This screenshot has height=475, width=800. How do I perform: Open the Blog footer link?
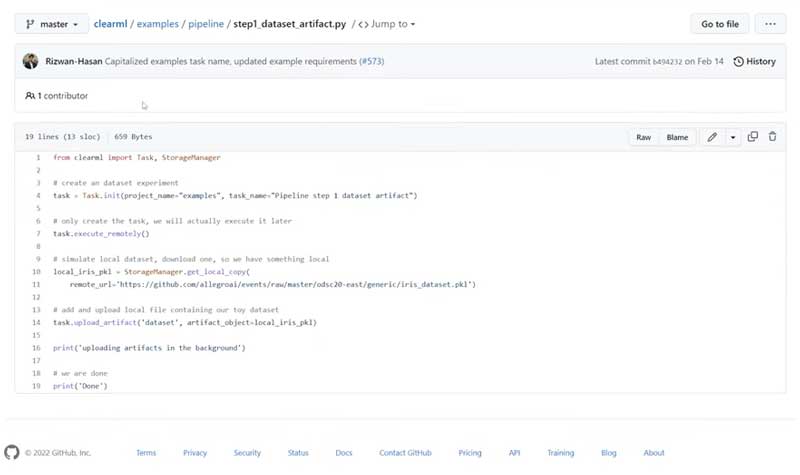(609, 453)
